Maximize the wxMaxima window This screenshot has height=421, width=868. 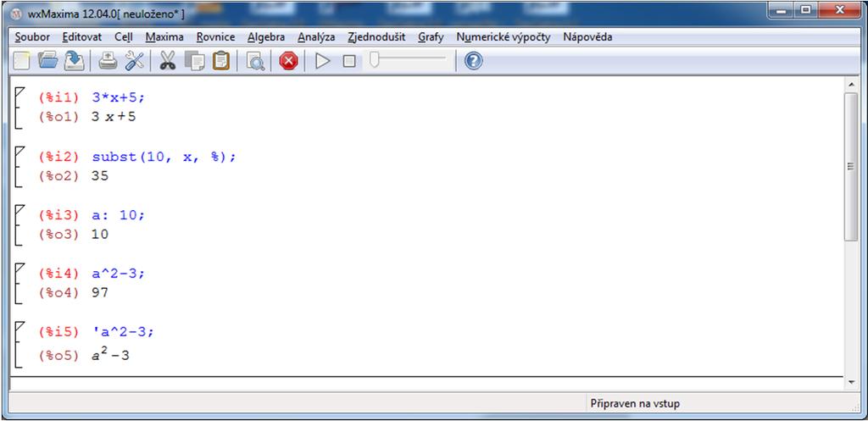click(806, 10)
